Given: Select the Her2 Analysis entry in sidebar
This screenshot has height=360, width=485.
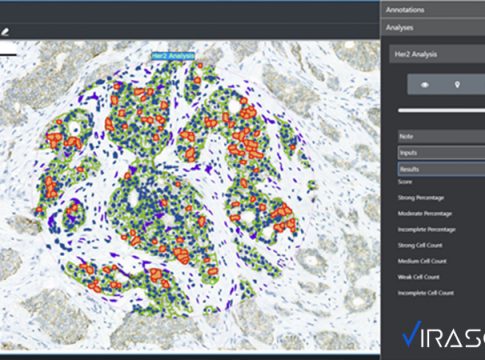Looking at the screenshot, I should click(437, 54).
